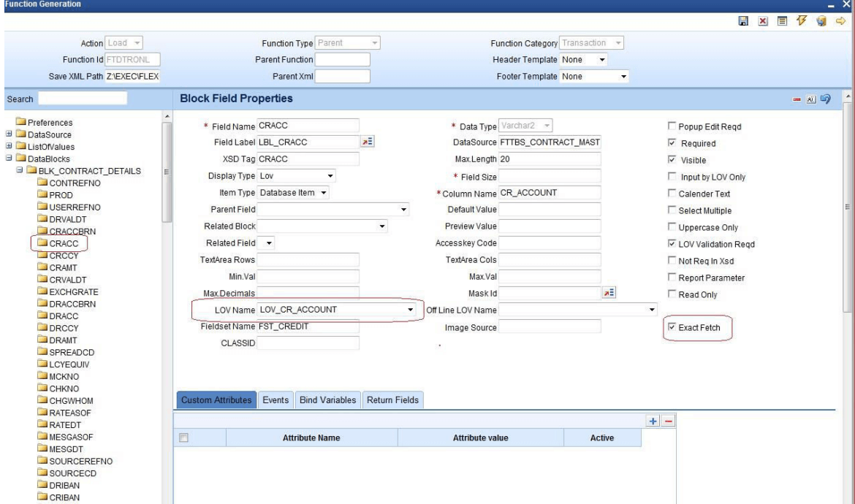Click the yellow right arrow toolbar icon

point(841,20)
